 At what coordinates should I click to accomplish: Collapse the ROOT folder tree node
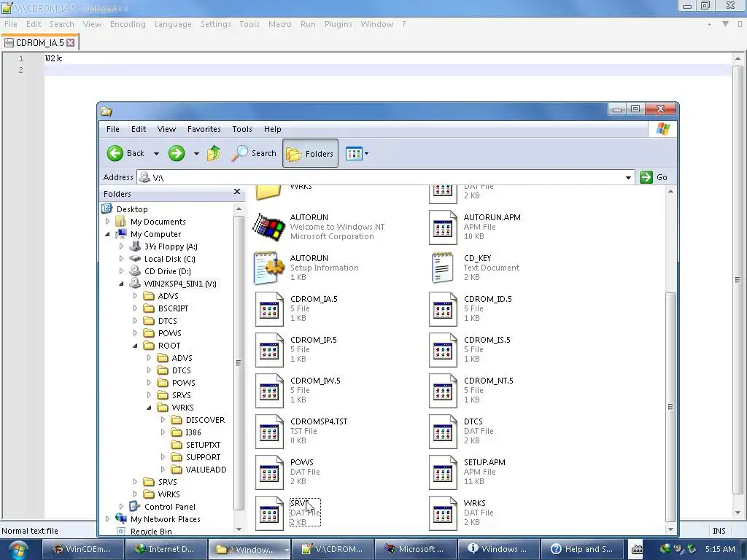[135, 345]
